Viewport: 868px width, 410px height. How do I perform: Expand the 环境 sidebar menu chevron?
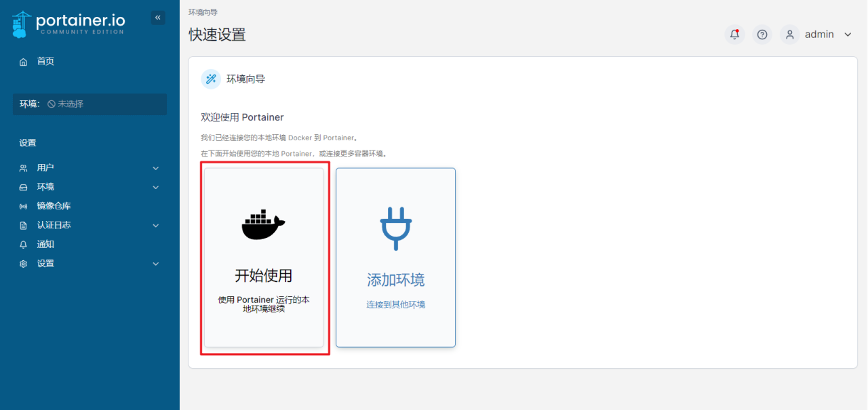click(155, 187)
